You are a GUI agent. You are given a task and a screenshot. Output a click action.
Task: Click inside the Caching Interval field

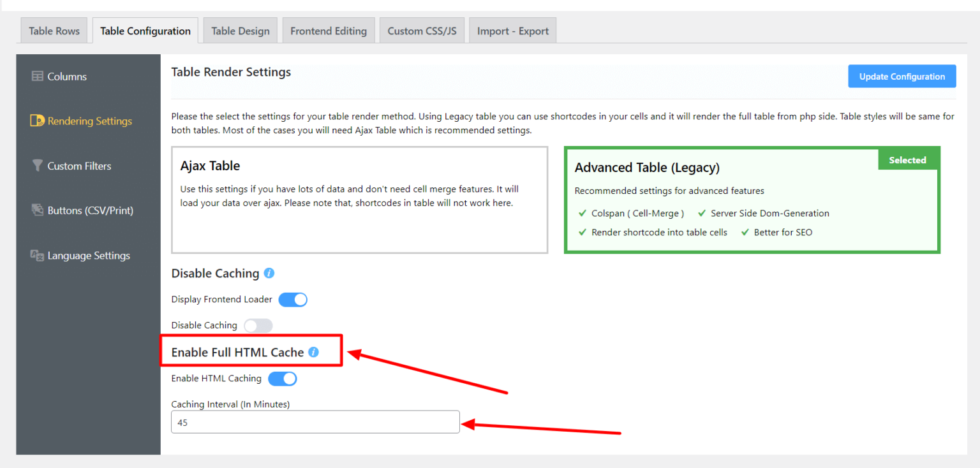coord(315,422)
